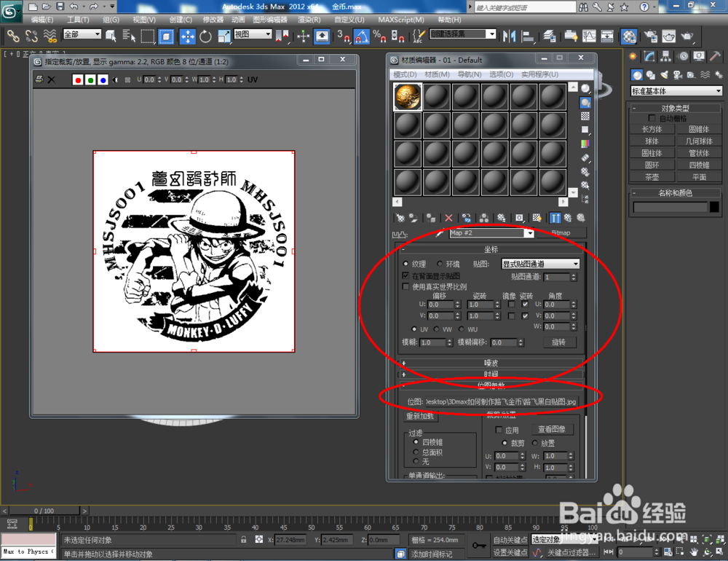The image size is (728, 561).
Task: Click Show Map in Viewport icon
Action: [537, 218]
